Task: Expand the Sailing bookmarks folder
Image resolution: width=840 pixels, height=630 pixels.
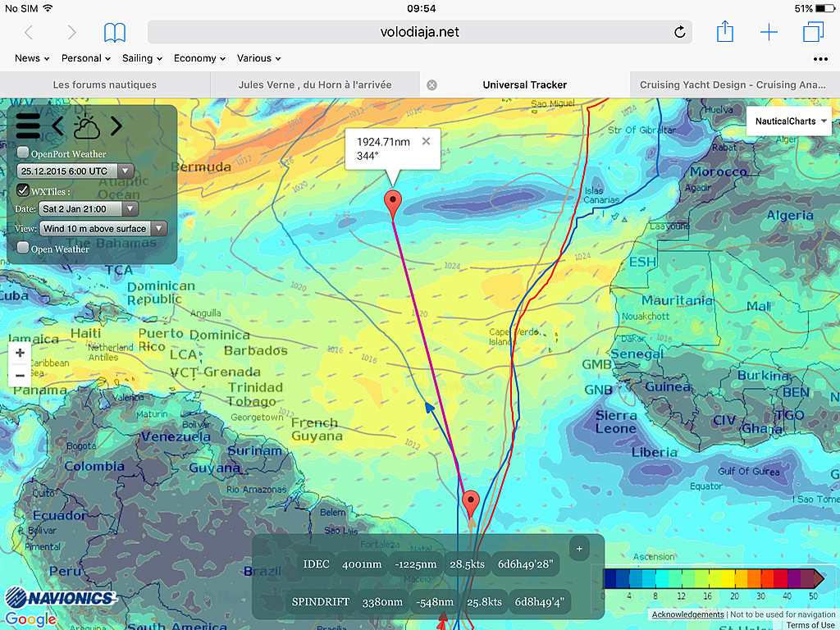Action: (x=142, y=58)
